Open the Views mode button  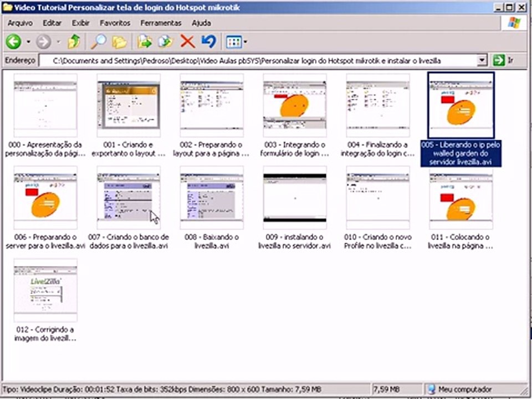[x=234, y=42]
